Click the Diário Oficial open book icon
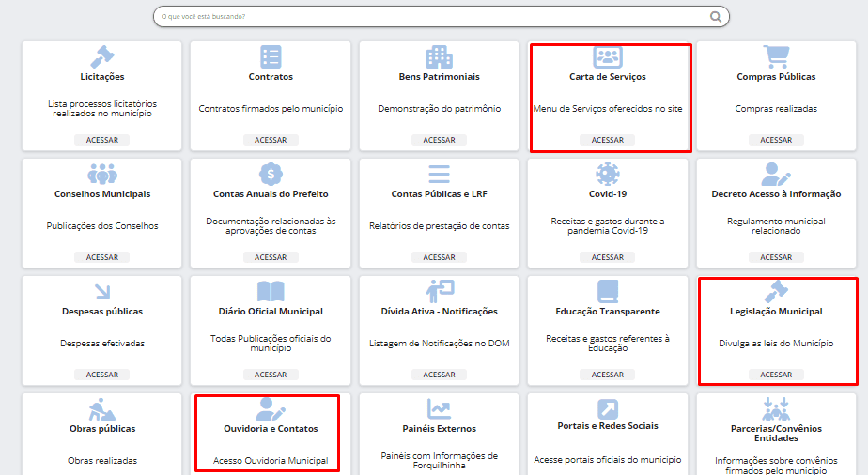 [x=271, y=291]
